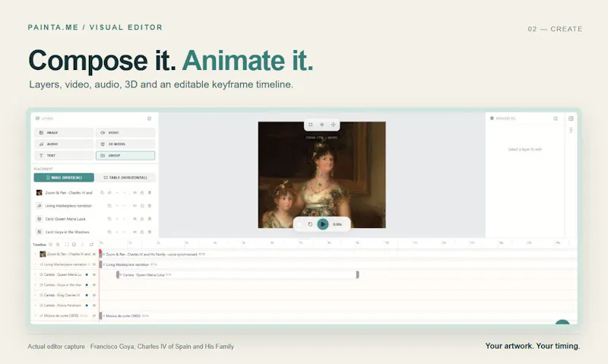Image resolution: width=608 pixels, height=364 pixels.
Task: Click center target icon above canvas
Action: (321, 125)
